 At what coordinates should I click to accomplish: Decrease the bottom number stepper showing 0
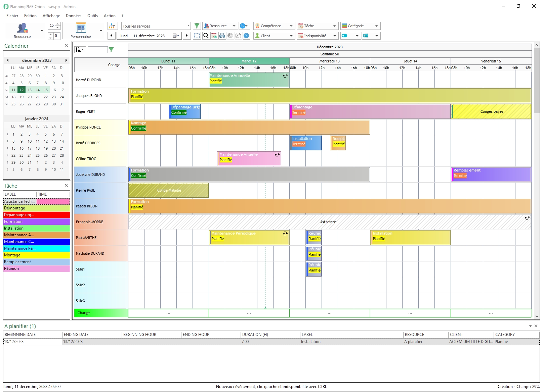(x=51, y=37)
